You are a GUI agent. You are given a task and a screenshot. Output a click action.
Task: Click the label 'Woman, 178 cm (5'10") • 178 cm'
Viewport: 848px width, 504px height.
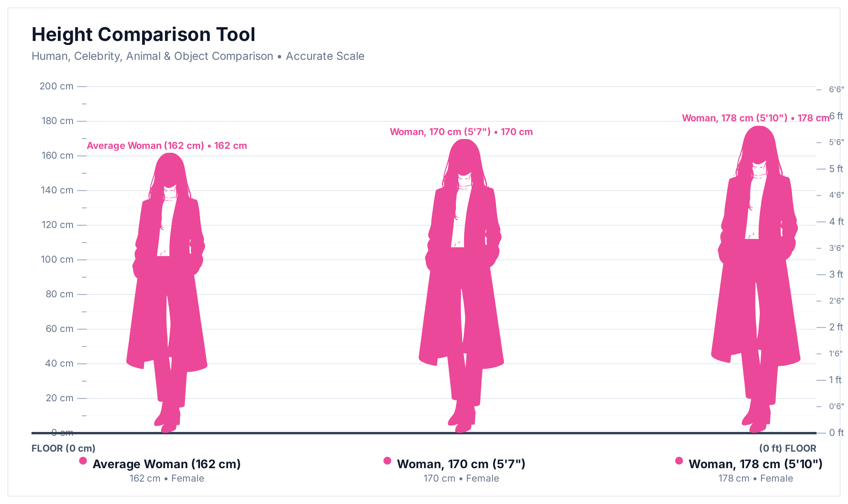(x=756, y=118)
